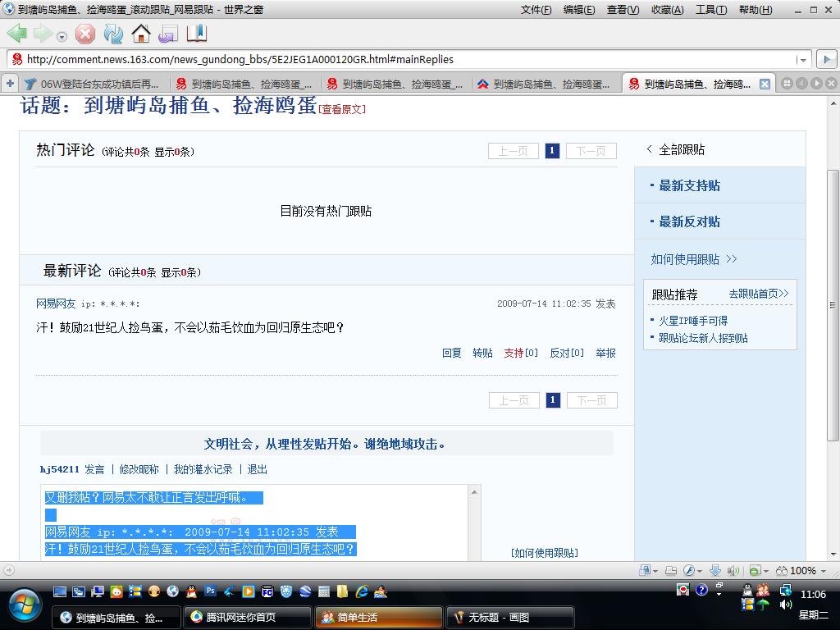Click the Stop loading red X icon

point(85,34)
